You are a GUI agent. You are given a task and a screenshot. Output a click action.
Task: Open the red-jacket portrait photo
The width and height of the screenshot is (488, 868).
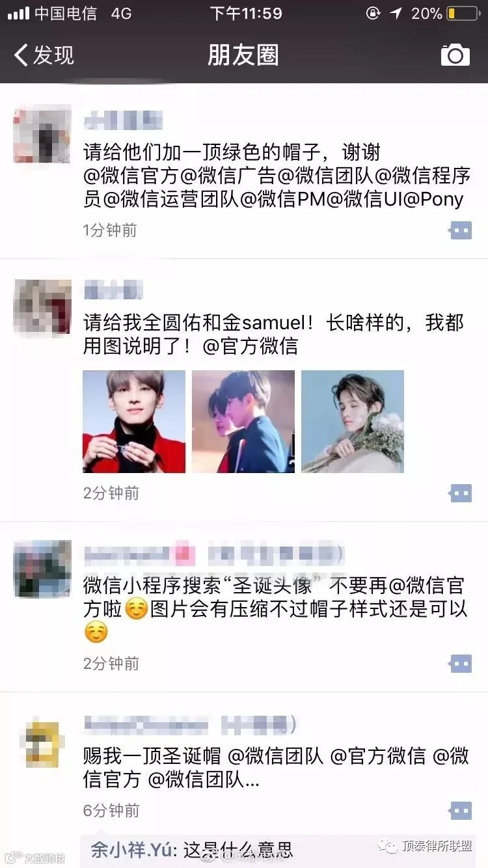point(134,422)
